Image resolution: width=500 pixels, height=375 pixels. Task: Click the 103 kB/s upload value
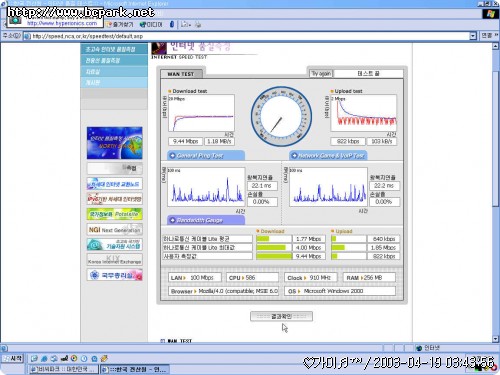pos(382,141)
